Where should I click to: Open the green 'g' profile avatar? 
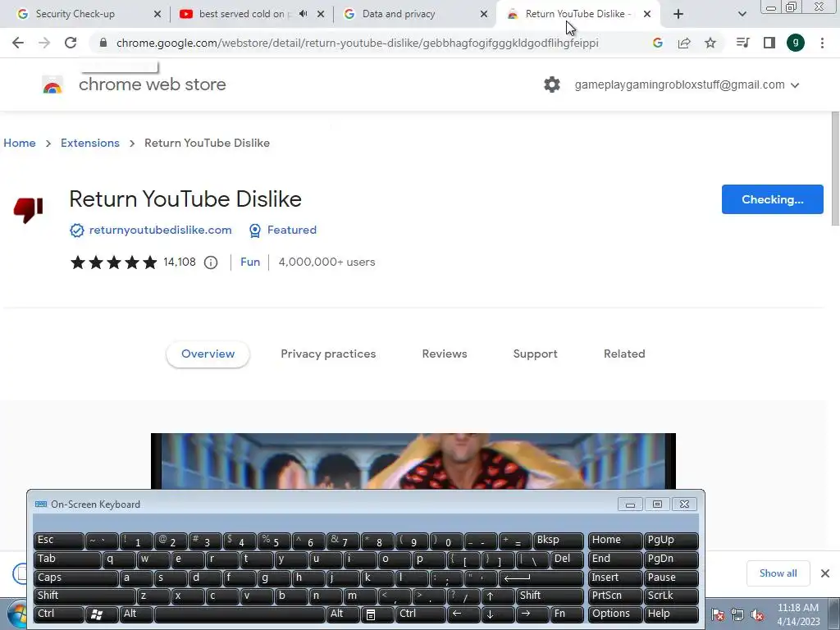796,43
